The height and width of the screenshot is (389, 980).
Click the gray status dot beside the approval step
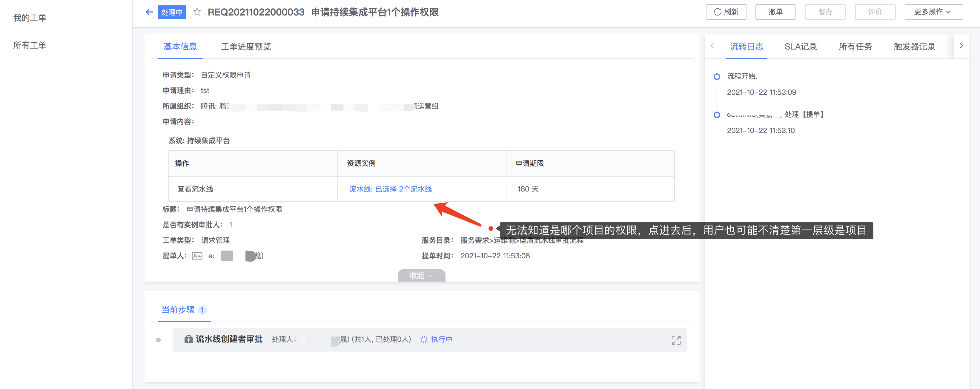pos(158,339)
